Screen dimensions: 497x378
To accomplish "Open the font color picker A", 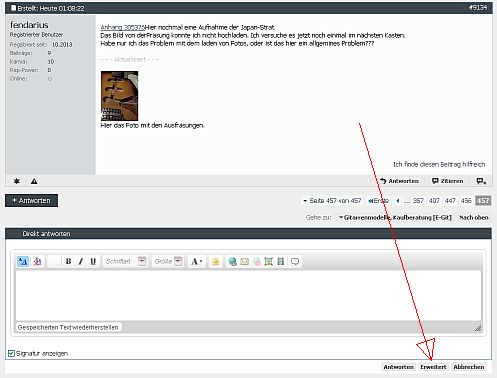I will pyautogui.click(x=197, y=262).
